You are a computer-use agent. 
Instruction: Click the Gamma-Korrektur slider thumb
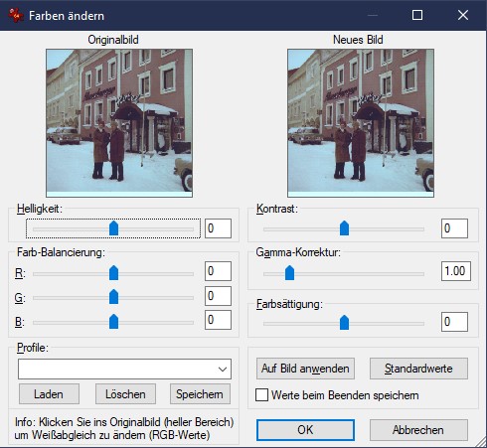coord(289,272)
